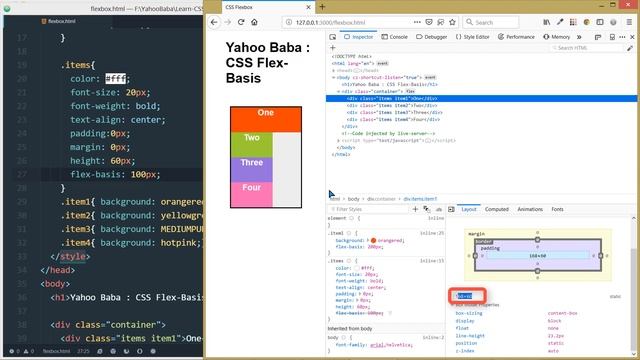
Task: Click the eyedropper extension icon in Firefox toolbar
Action: coord(560,22)
